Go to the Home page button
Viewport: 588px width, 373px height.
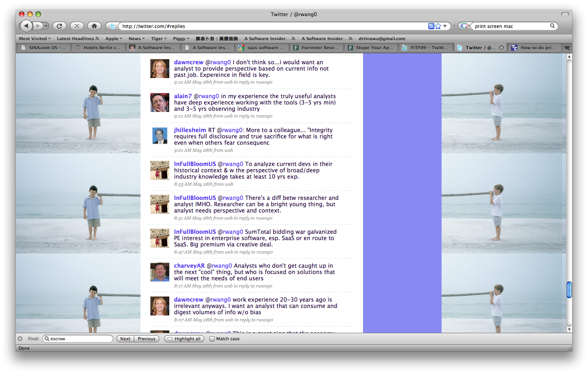pos(94,26)
